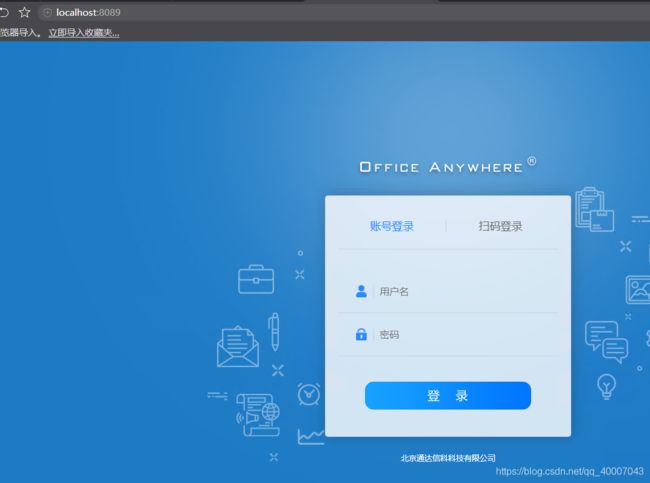Switch to the 账号登录 tab
The height and width of the screenshot is (483, 650).
(x=392, y=226)
